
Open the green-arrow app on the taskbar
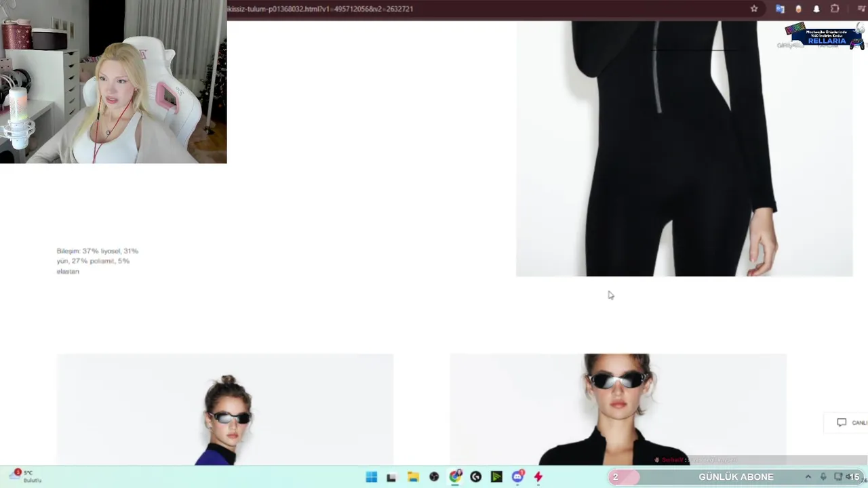click(496, 477)
